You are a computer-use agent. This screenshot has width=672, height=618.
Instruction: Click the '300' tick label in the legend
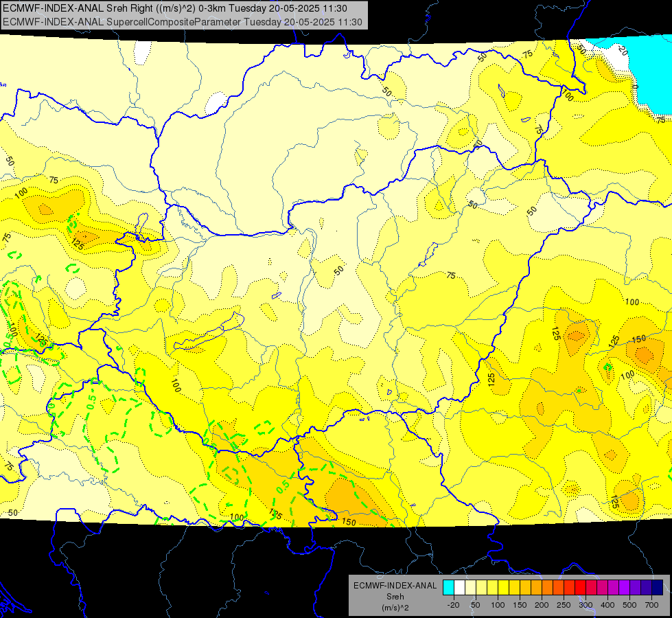[586, 605]
